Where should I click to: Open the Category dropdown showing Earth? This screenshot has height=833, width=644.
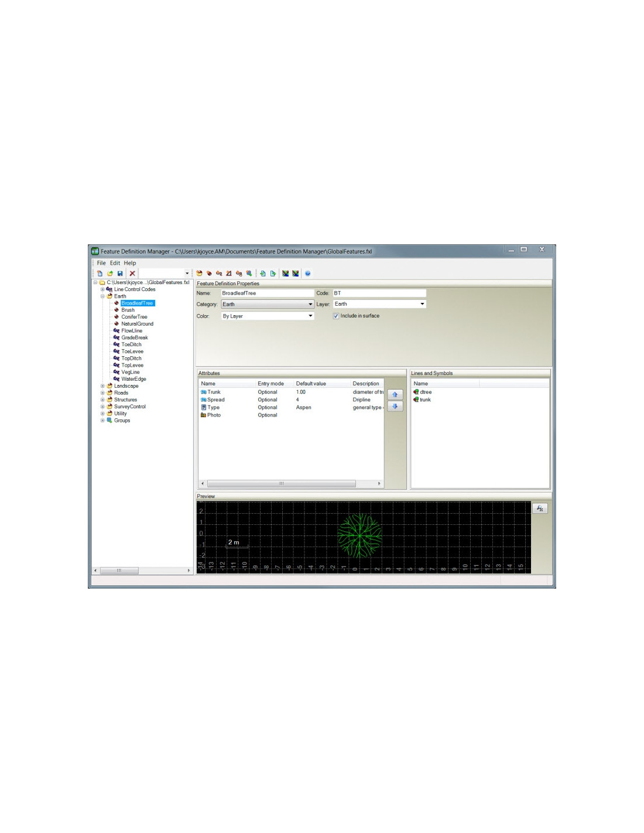click(x=268, y=304)
